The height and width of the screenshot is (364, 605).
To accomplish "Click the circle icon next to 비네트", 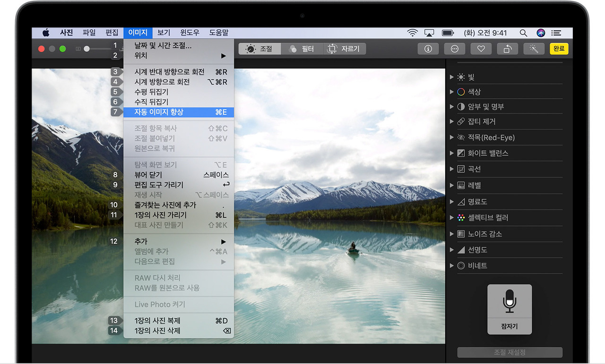I will point(461,265).
